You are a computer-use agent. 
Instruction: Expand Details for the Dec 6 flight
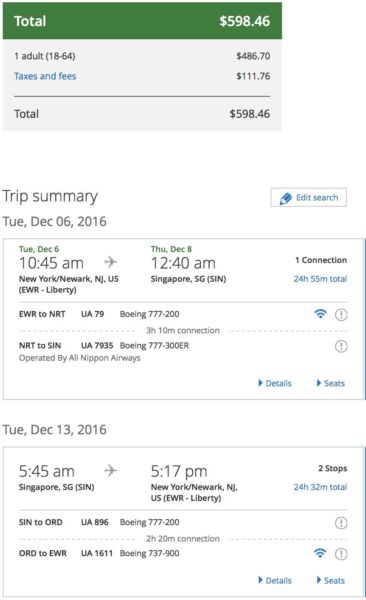click(275, 383)
